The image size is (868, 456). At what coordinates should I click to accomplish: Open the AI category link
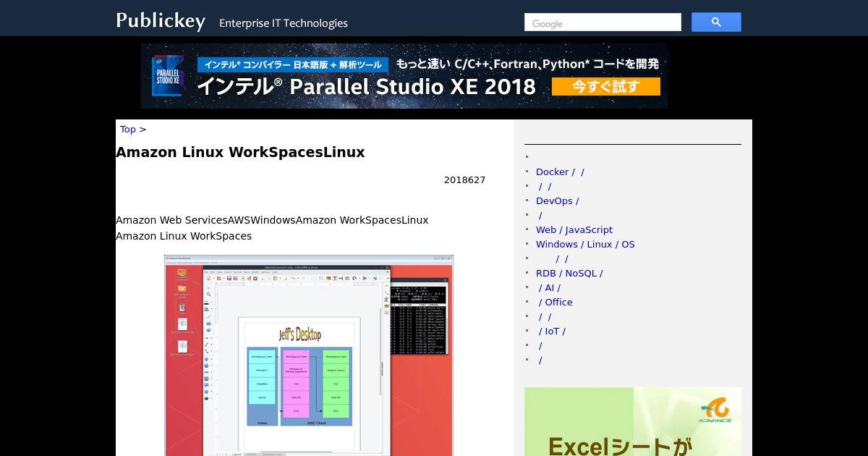(549, 287)
